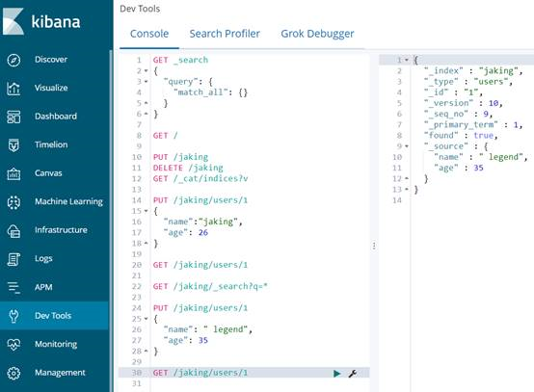
Task: Click "age": 26 value line
Action: point(186,233)
